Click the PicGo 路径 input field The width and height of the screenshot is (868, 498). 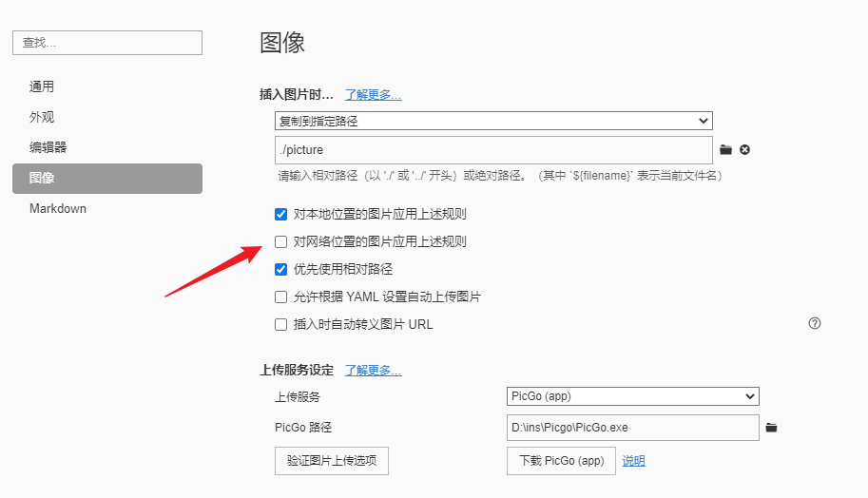[x=633, y=428]
